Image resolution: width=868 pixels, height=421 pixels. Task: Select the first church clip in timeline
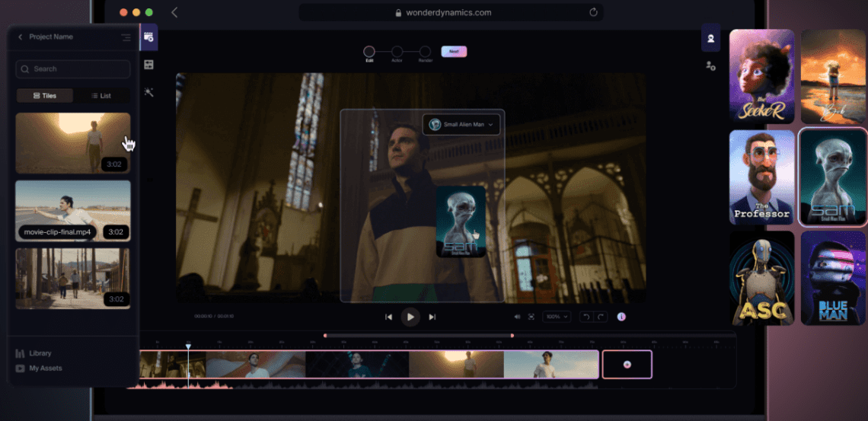pyautogui.click(x=173, y=365)
